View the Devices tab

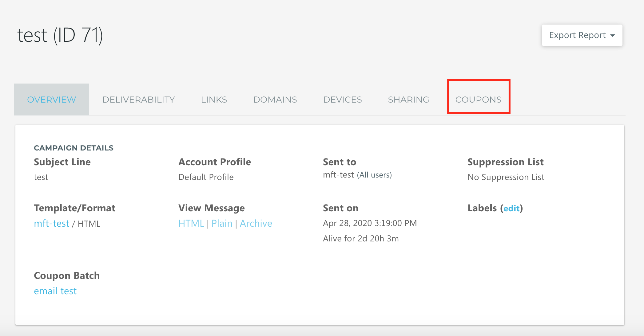342,100
